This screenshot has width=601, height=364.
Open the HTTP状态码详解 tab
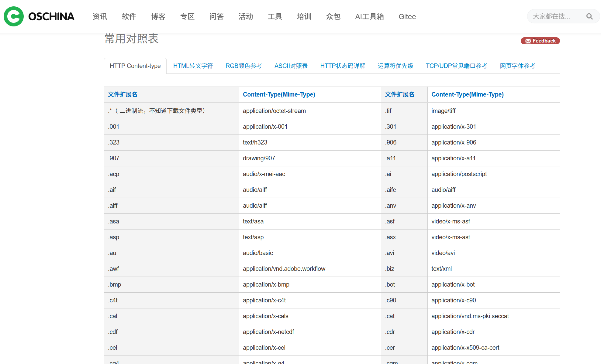coord(343,66)
